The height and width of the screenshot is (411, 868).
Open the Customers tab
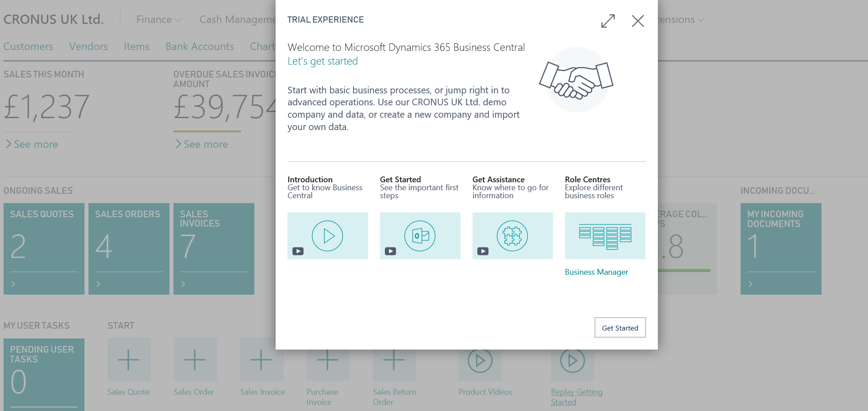pyautogui.click(x=28, y=46)
